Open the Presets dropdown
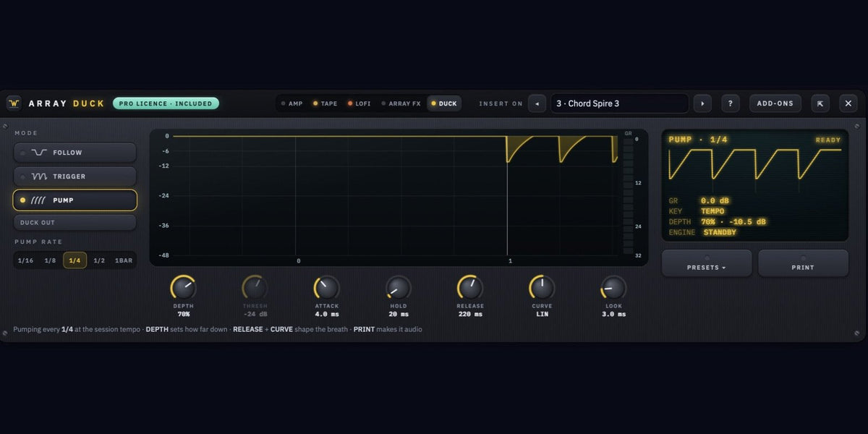This screenshot has width=868, height=434. (x=707, y=263)
